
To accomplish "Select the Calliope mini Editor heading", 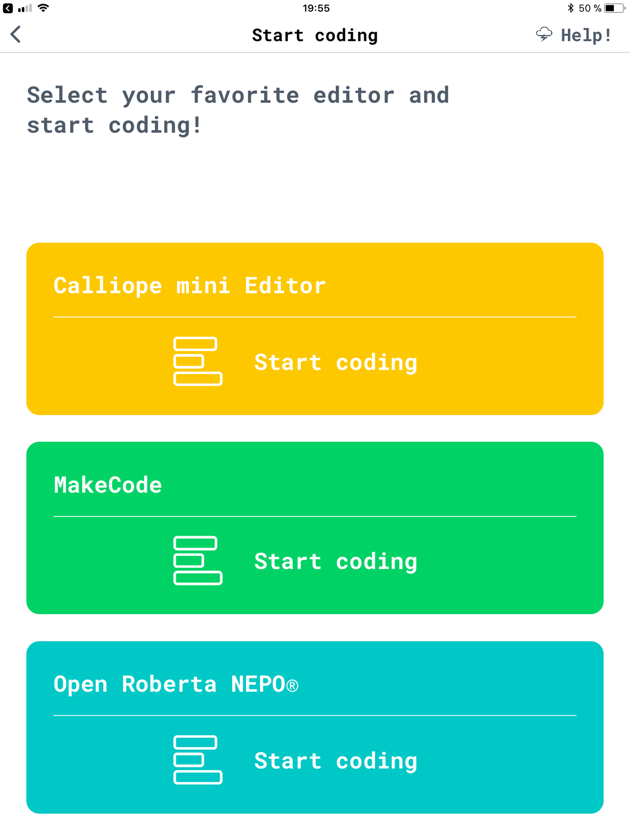I will click(x=189, y=286).
